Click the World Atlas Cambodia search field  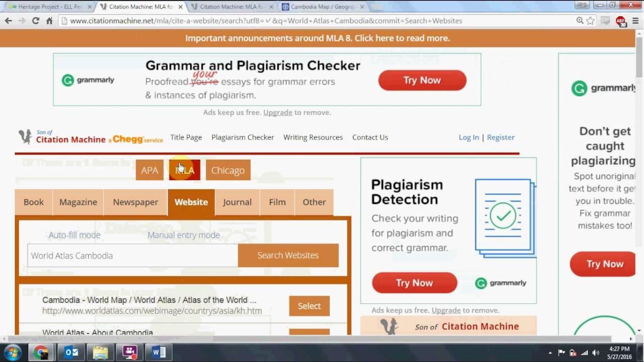(x=132, y=256)
